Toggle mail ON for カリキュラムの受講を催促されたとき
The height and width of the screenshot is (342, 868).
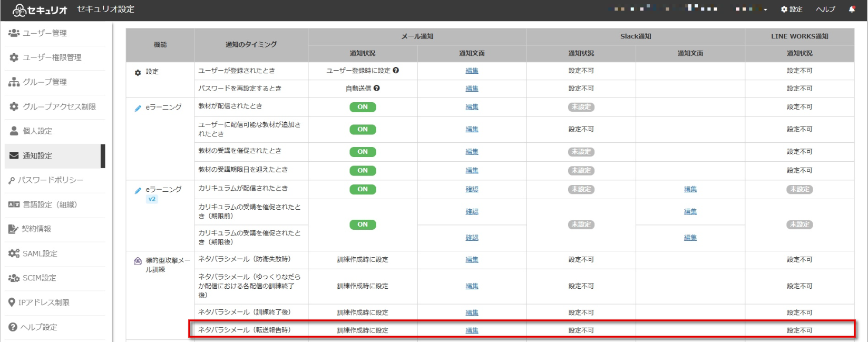coord(363,224)
